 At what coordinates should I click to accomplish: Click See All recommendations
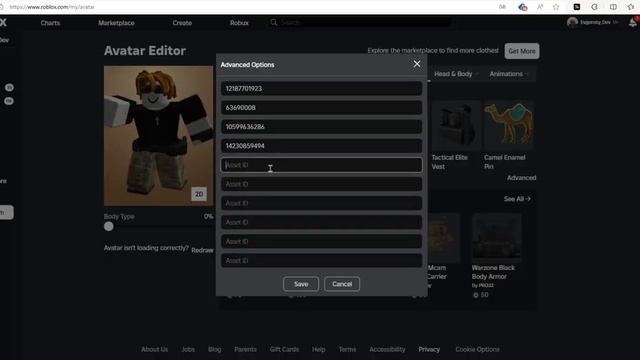[517, 199]
